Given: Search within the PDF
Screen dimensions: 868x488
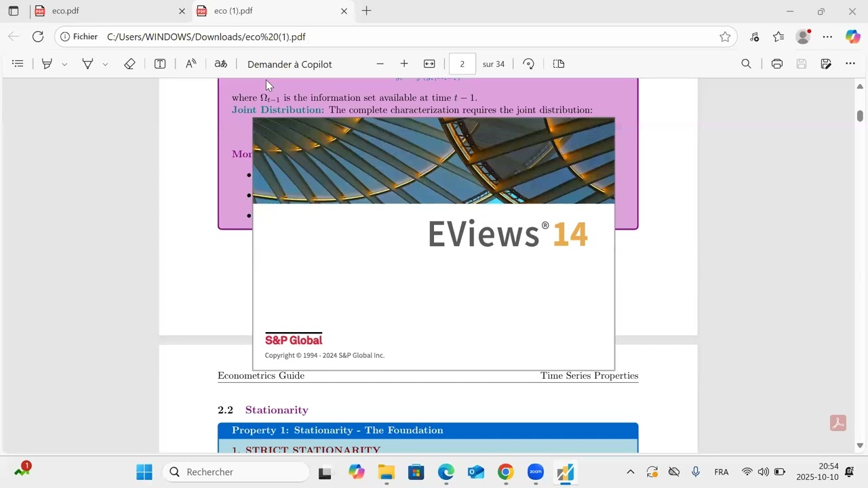Looking at the screenshot, I should point(746,64).
